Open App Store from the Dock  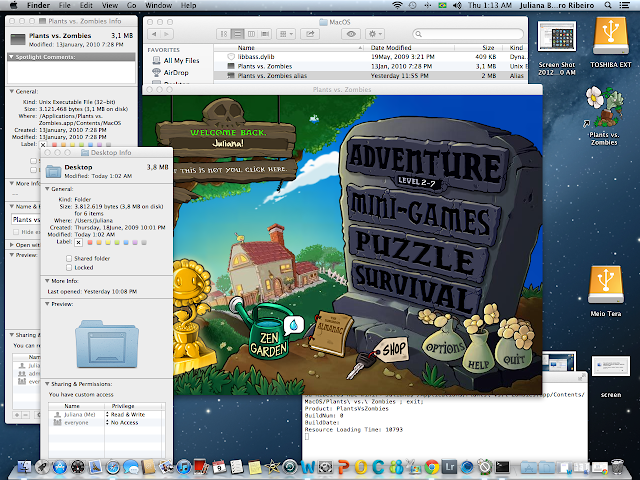60,467
